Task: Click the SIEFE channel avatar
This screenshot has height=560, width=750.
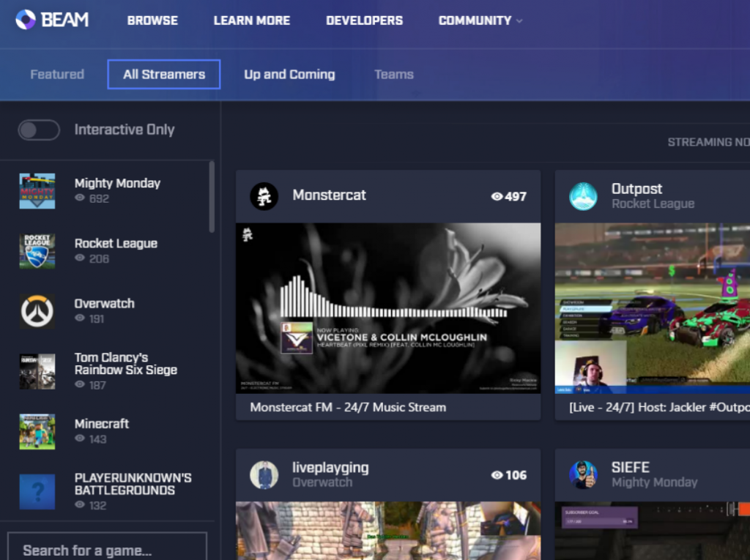Action: click(x=583, y=475)
